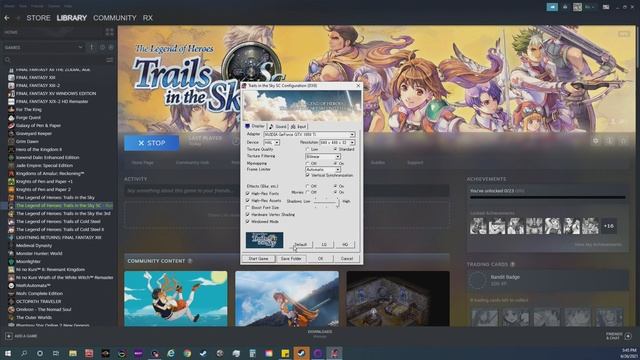This screenshot has width=640, height=360.
Task: Open the Device dropdown
Action: click(272, 142)
